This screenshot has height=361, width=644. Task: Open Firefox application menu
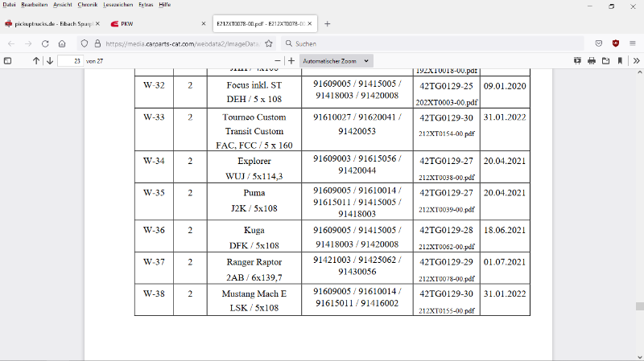(633, 43)
